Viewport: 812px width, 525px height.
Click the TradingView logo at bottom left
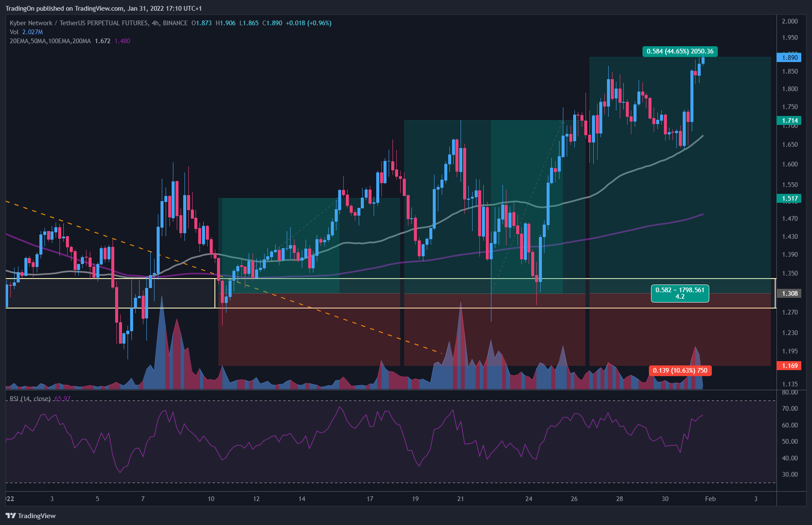pyautogui.click(x=30, y=516)
